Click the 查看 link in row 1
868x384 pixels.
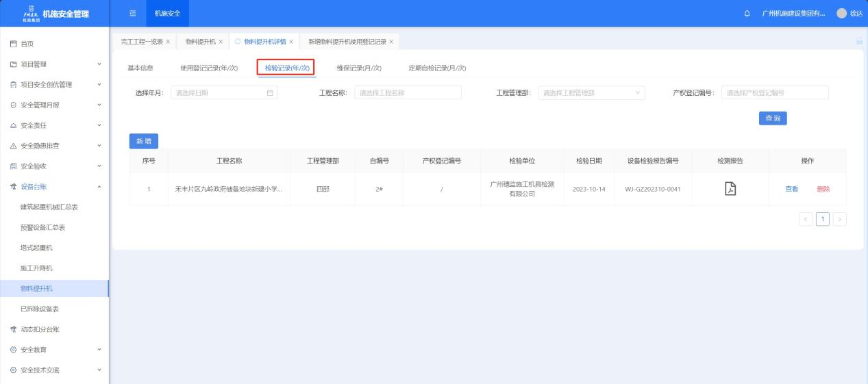(x=791, y=189)
